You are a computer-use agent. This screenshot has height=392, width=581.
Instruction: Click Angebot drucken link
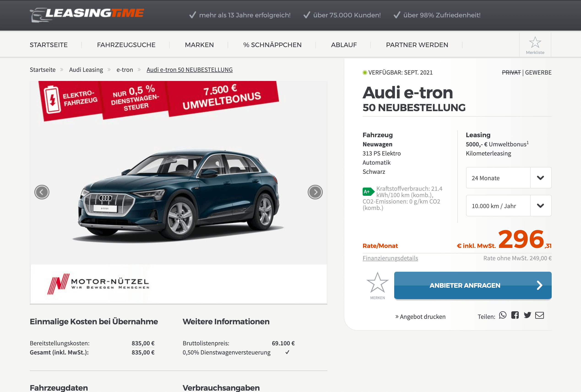420,317
